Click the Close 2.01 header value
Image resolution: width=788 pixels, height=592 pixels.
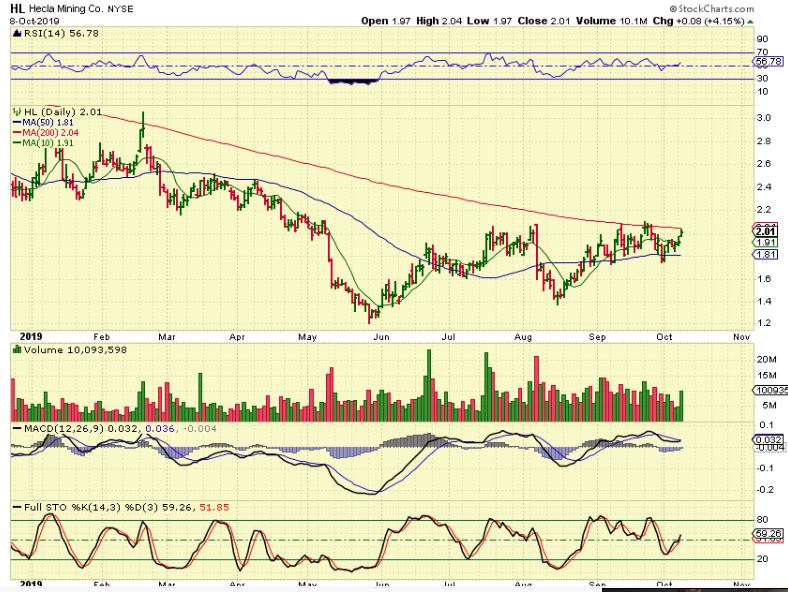click(x=544, y=21)
